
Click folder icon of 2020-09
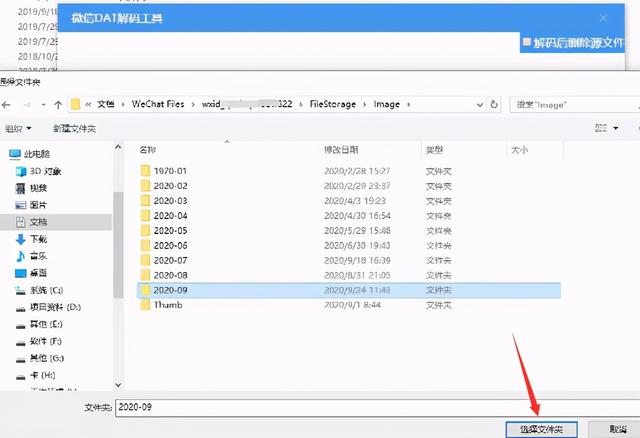(145, 290)
